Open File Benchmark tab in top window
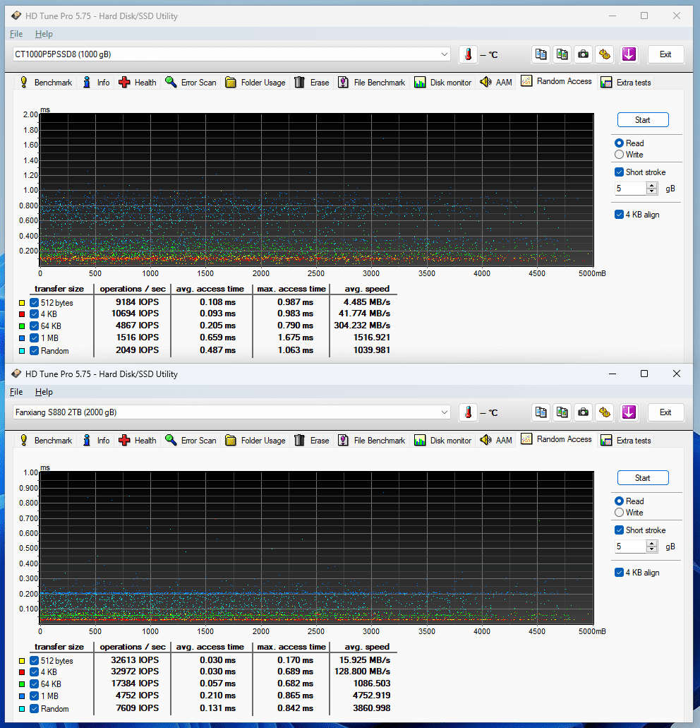 [x=372, y=83]
